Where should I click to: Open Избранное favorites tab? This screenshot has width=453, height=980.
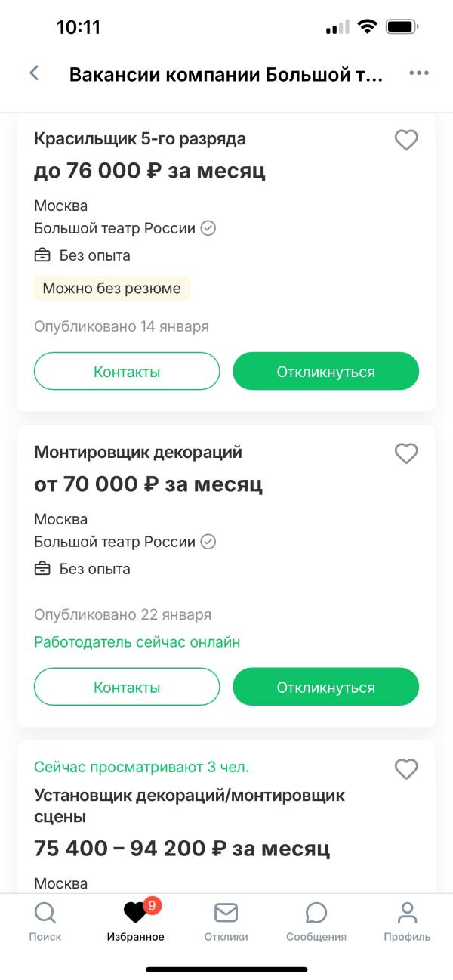tap(136, 922)
